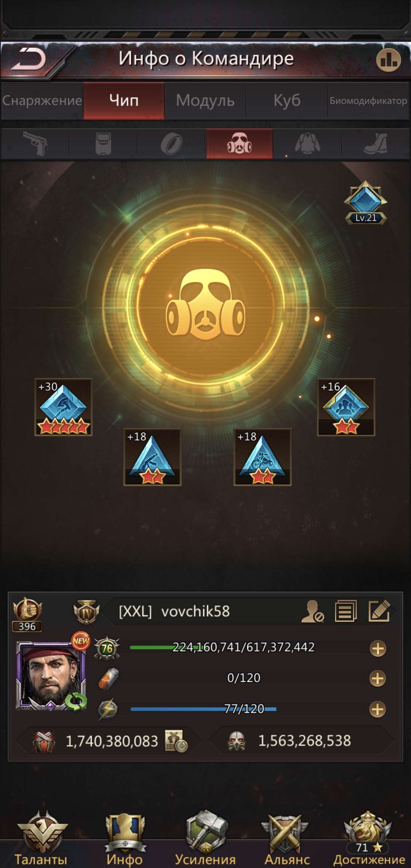
Task: Add energy with the plus beside 77/120
Action: coord(378,709)
